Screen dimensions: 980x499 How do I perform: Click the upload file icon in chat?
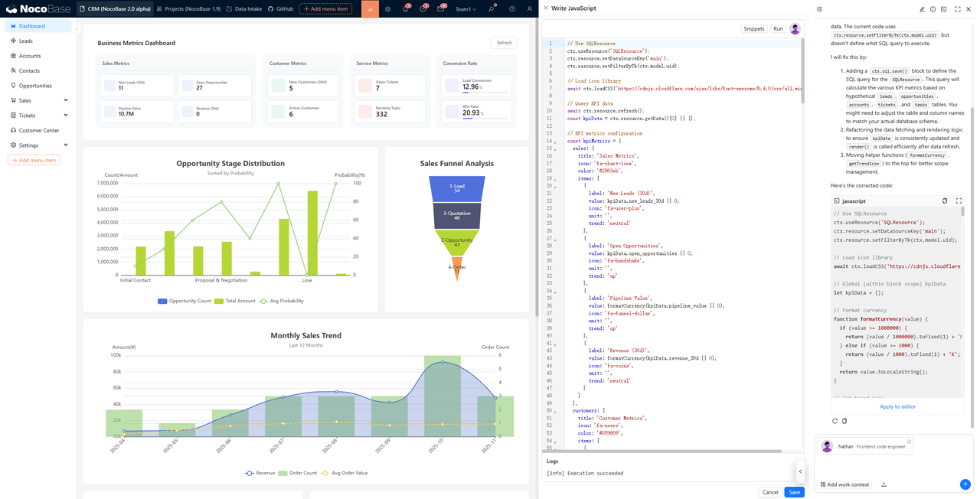(884, 484)
